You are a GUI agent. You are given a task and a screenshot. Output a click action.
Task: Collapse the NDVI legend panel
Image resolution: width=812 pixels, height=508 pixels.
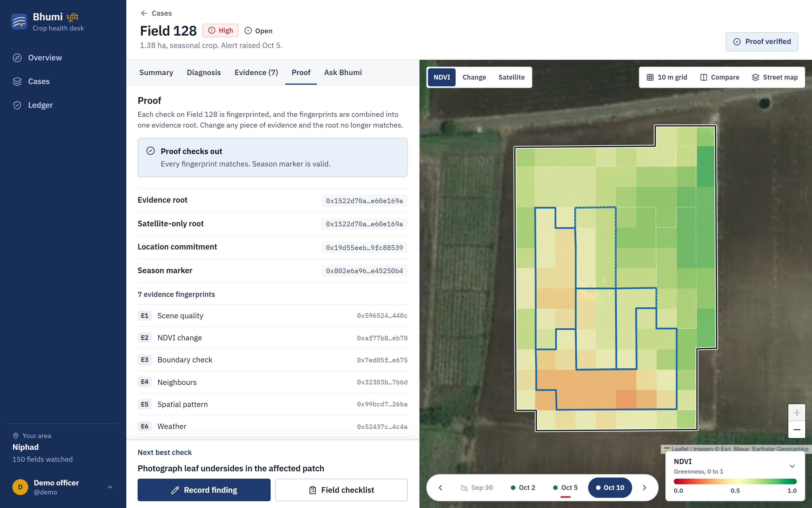click(792, 466)
